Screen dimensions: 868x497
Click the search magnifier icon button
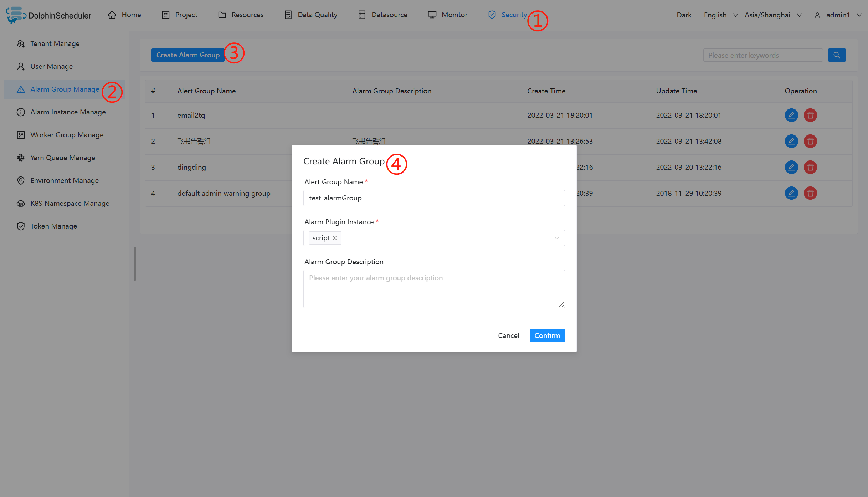[x=837, y=55]
